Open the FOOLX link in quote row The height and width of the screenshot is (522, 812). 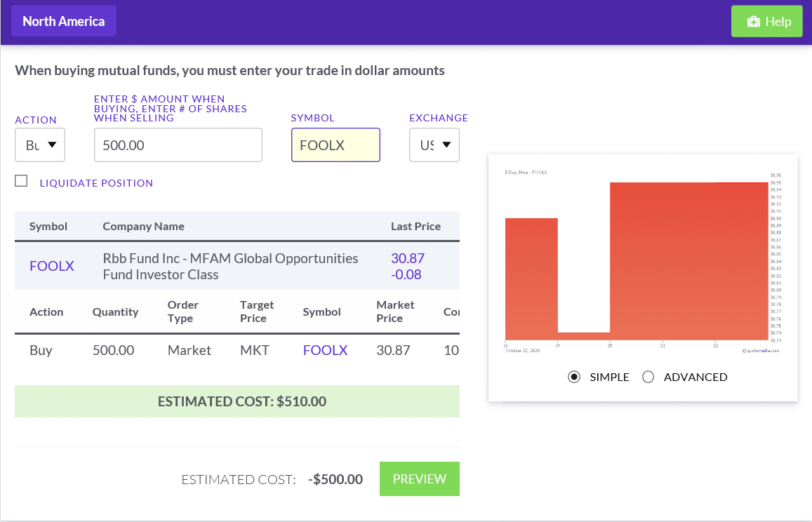(x=52, y=266)
